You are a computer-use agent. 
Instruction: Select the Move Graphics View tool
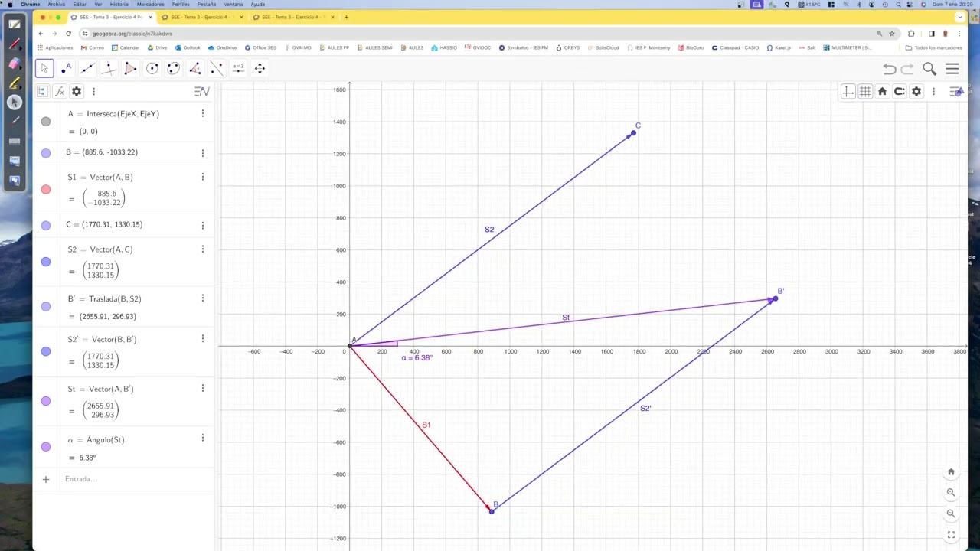point(260,68)
